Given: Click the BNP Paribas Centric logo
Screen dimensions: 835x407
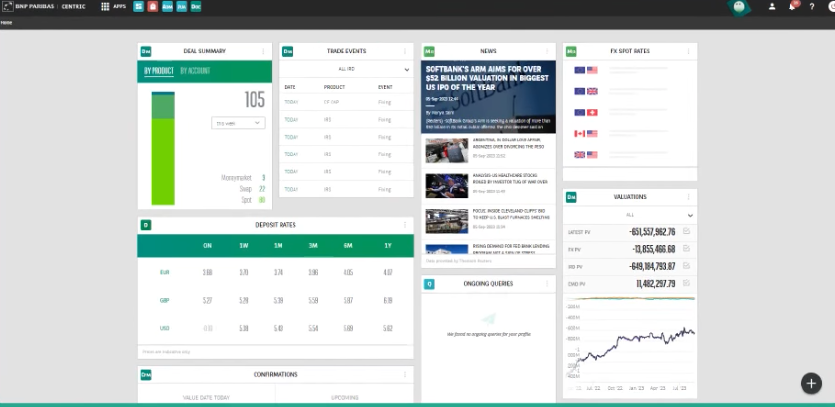Looking at the screenshot, I should point(46,6).
